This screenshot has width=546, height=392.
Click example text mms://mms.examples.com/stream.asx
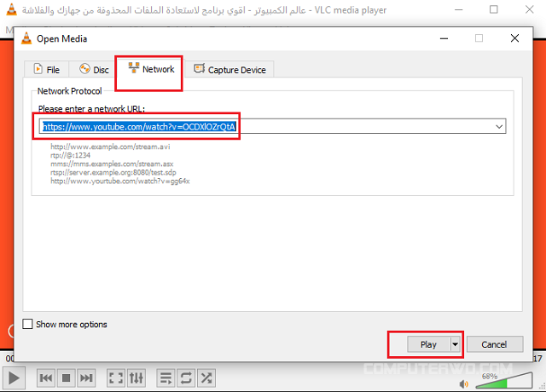(112, 164)
